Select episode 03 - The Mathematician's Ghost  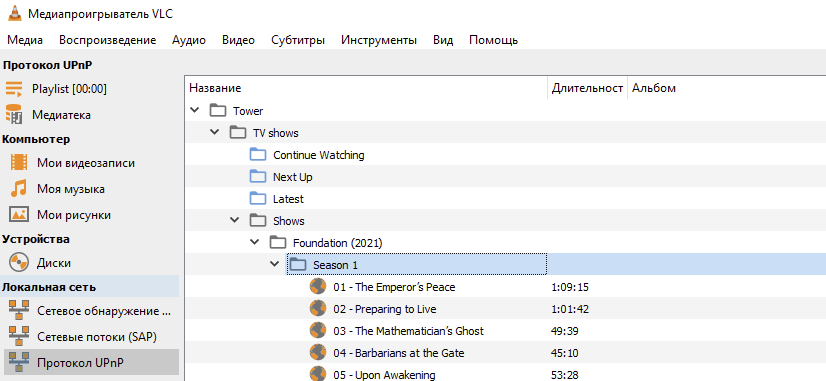point(408,331)
